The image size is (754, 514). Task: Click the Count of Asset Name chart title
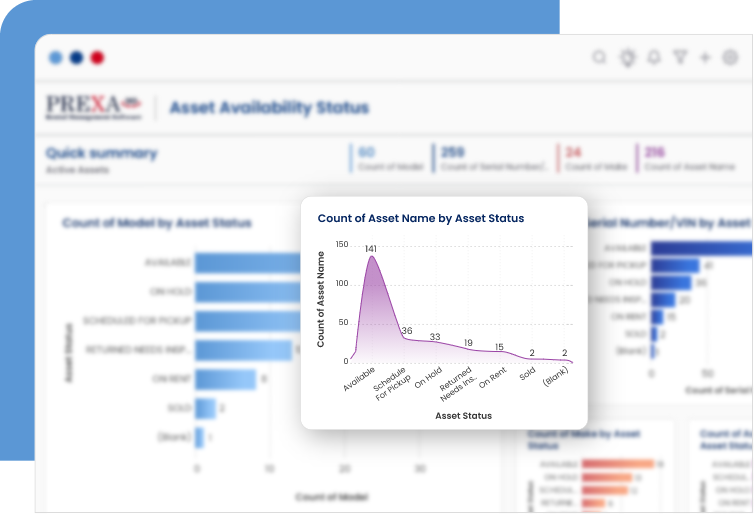click(420, 218)
